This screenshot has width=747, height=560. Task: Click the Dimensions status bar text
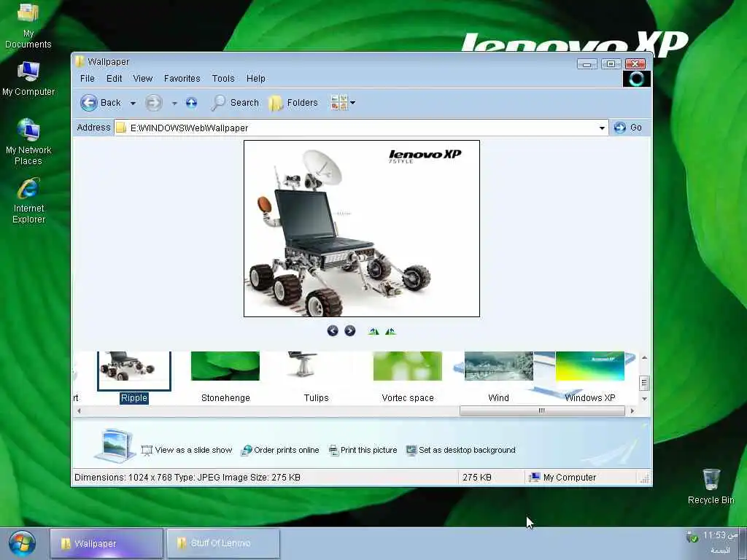pyautogui.click(x=187, y=477)
